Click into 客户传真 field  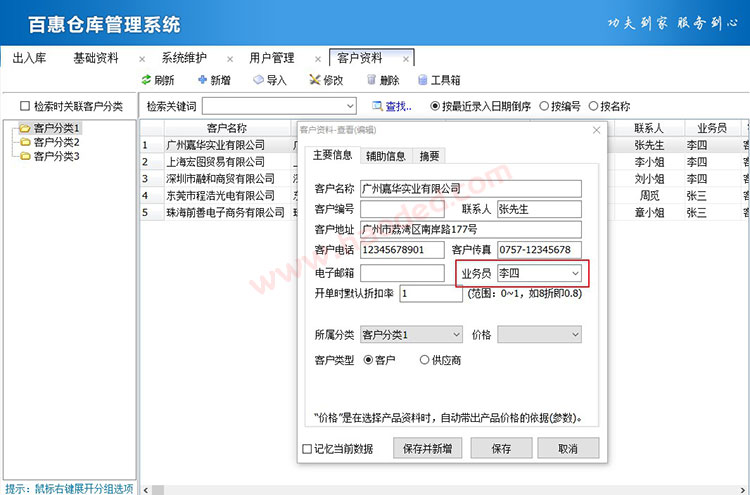coord(539,250)
